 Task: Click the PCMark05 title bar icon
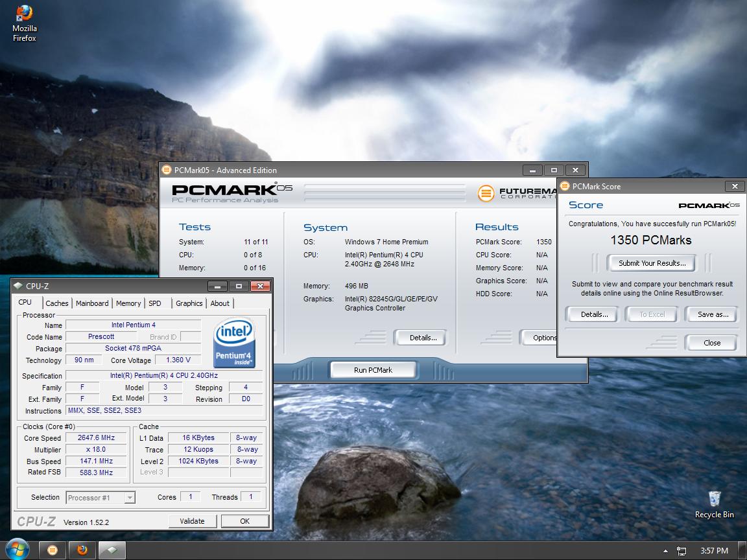[166, 170]
